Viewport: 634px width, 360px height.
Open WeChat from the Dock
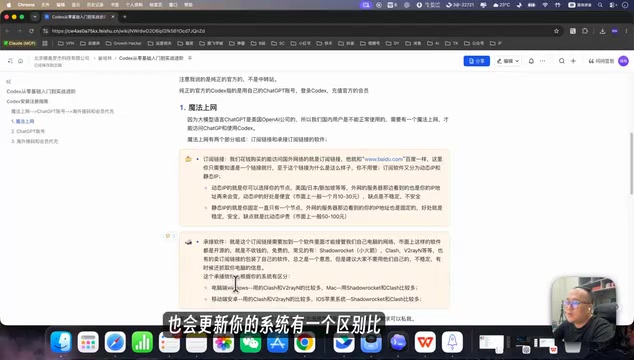tap(251, 343)
